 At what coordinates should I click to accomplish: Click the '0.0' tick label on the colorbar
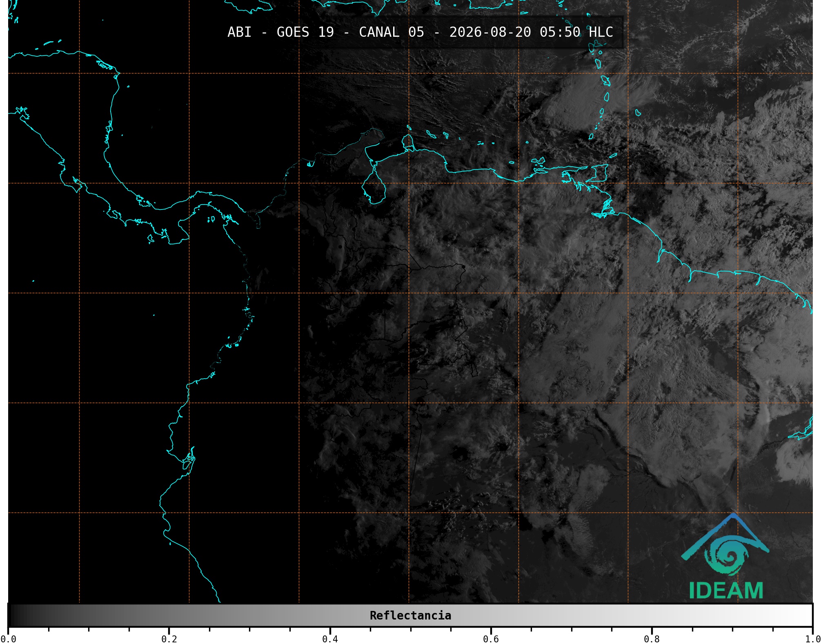click(8, 639)
